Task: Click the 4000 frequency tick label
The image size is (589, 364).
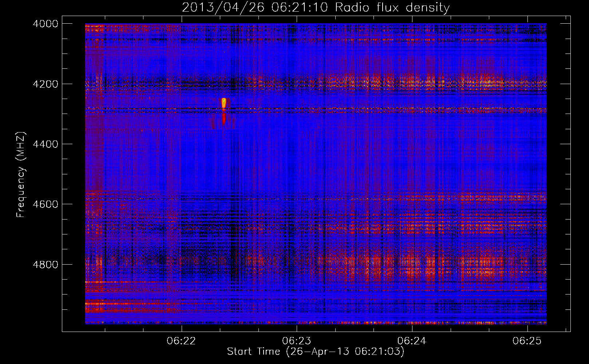Action: (x=46, y=24)
